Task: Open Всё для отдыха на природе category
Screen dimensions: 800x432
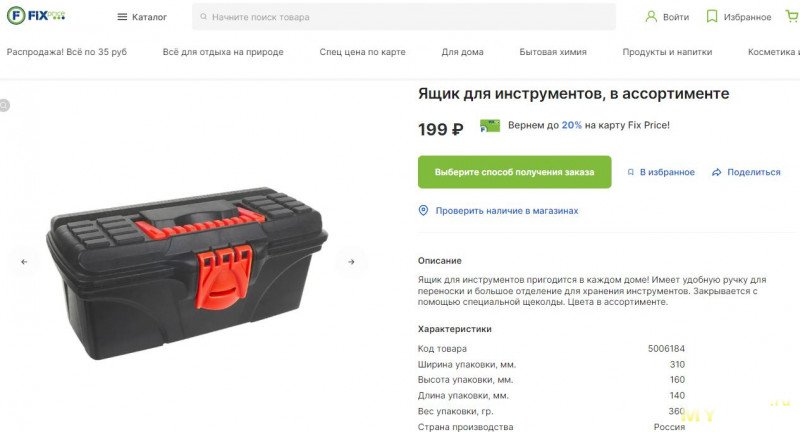Action: coord(223,52)
